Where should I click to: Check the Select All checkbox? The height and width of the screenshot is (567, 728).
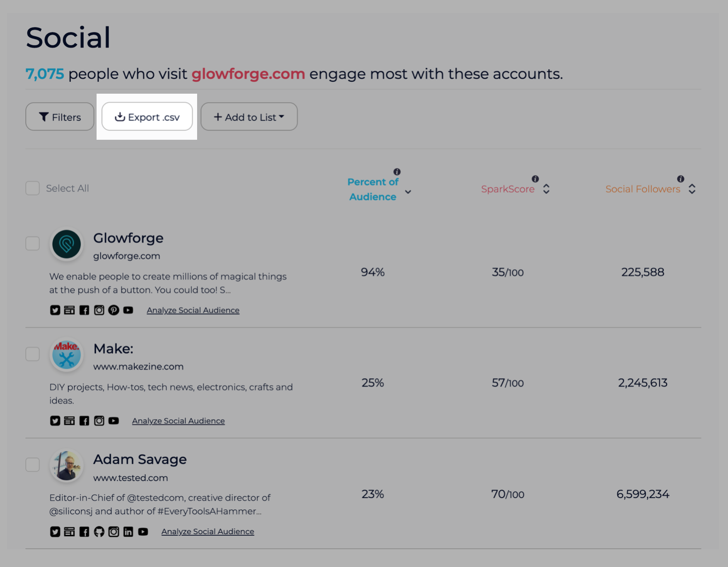coord(33,188)
